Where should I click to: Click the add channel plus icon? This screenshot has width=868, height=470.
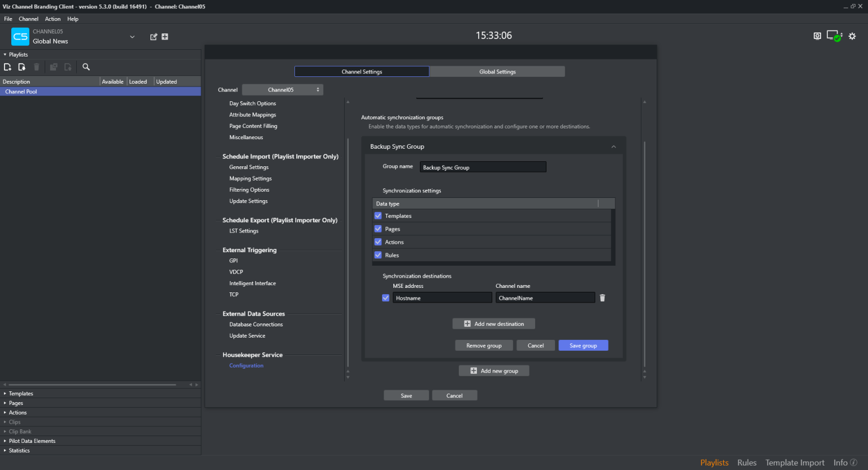point(165,37)
